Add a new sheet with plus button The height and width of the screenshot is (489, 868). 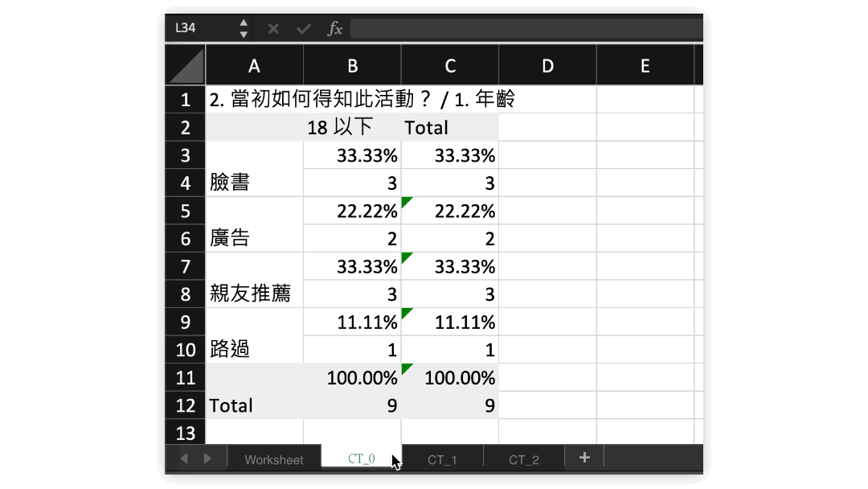(584, 458)
